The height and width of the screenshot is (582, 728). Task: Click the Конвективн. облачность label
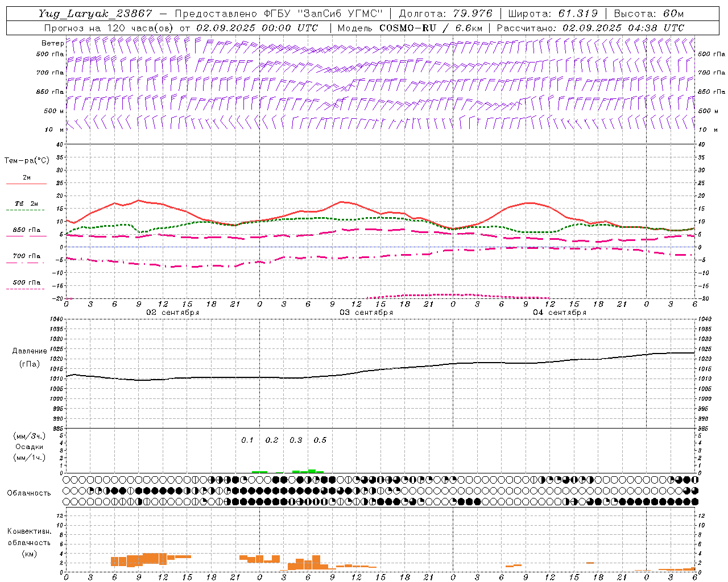29,537
